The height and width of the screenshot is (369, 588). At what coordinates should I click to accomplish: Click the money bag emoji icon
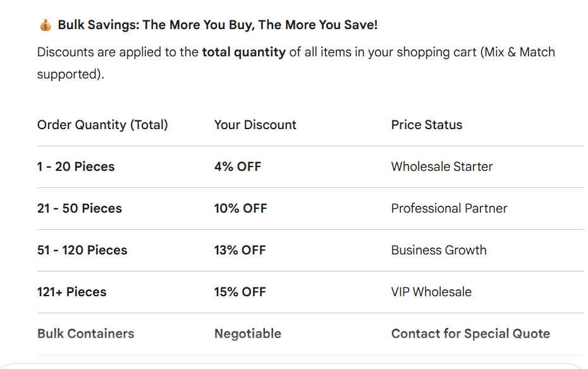point(45,25)
